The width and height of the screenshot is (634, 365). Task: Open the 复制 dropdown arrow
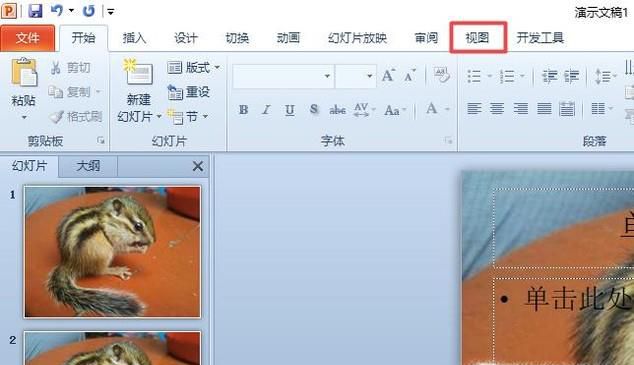coord(98,92)
